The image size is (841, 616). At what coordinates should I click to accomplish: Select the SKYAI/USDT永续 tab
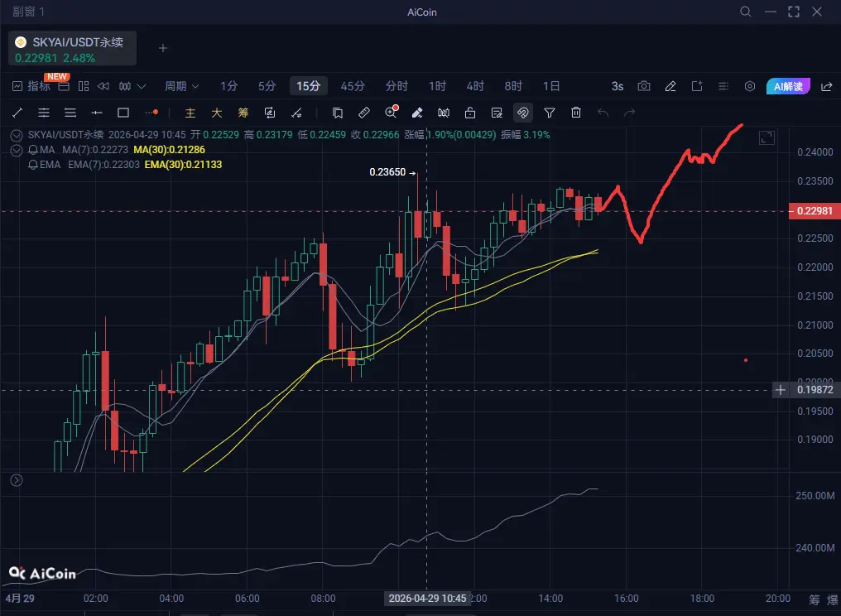tap(72, 48)
